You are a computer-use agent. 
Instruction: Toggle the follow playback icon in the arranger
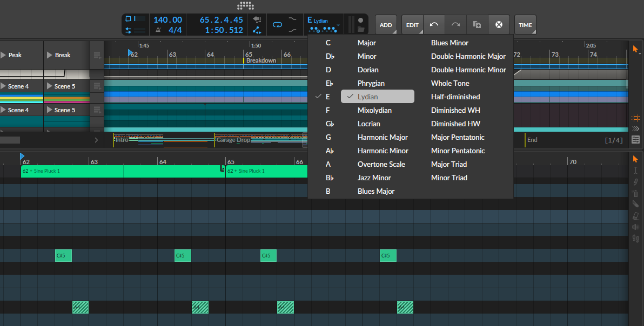point(635,129)
